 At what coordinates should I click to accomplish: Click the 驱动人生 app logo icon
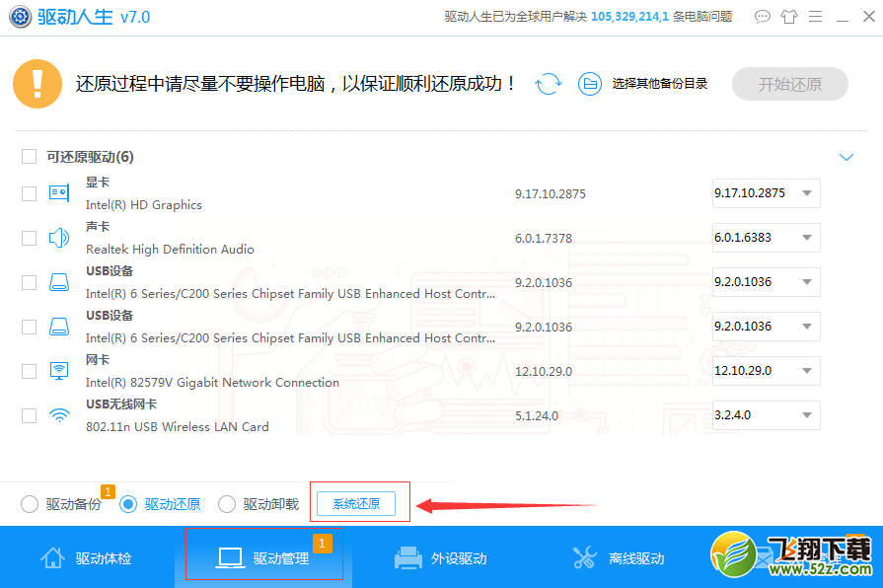click(x=21, y=17)
